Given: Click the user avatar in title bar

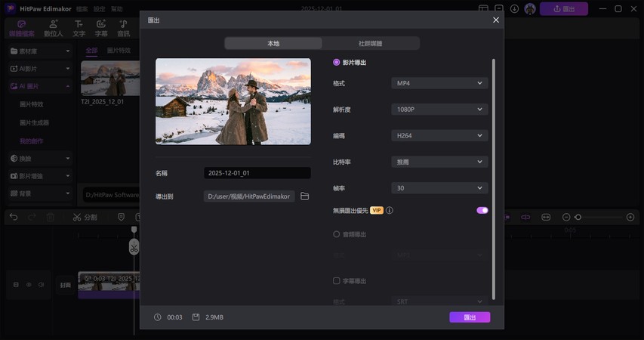Looking at the screenshot, I should pos(530,9).
